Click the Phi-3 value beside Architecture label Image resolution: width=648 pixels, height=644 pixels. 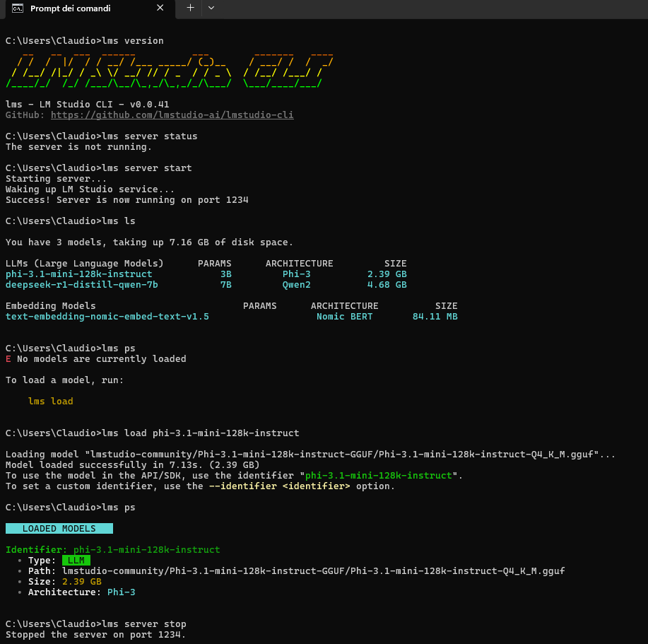point(121,592)
